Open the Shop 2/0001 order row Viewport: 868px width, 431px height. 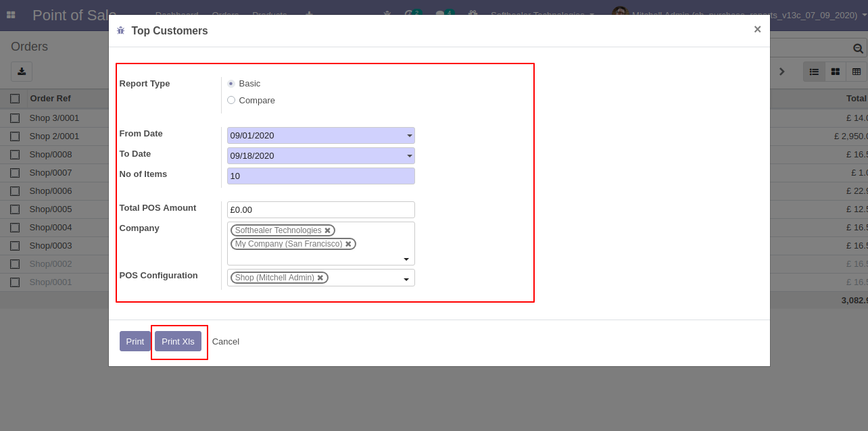pos(54,136)
